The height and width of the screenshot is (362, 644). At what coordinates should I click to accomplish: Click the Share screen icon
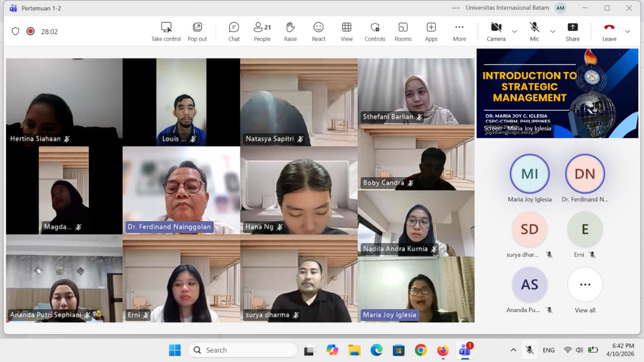click(x=572, y=31)
